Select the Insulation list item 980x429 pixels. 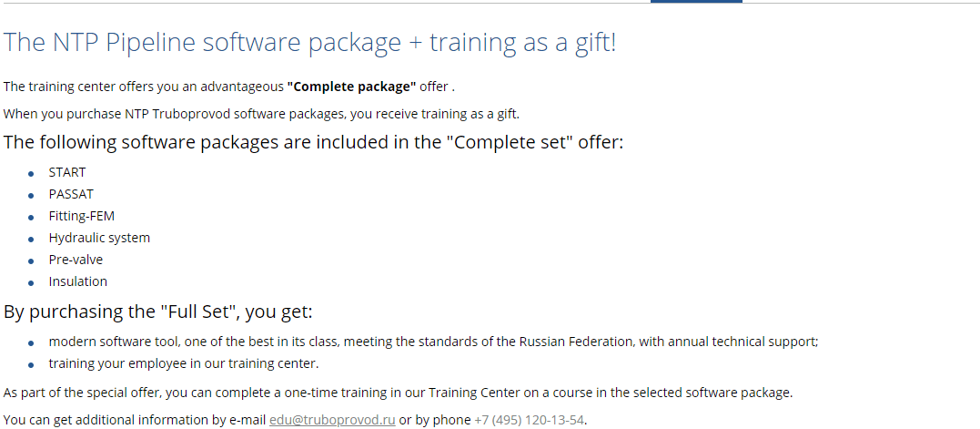click(x=78, y=281)
